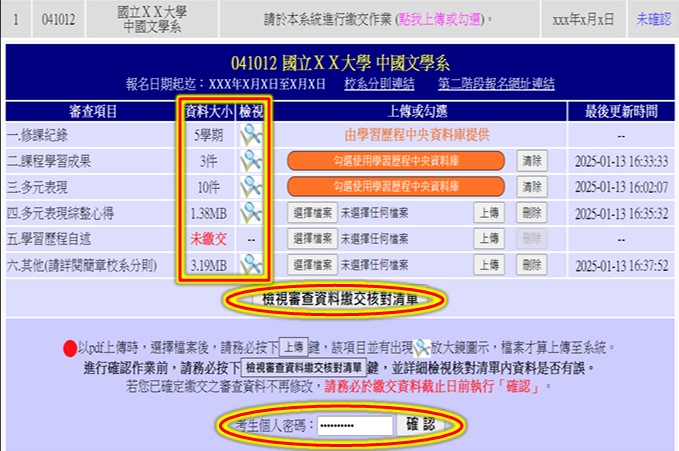The image size is (679, 451).
Task: Click orange 勾選使用學習歷程中央資料庫 button for 多元表現
Action: pyautogui.click(x=395, y=186)
